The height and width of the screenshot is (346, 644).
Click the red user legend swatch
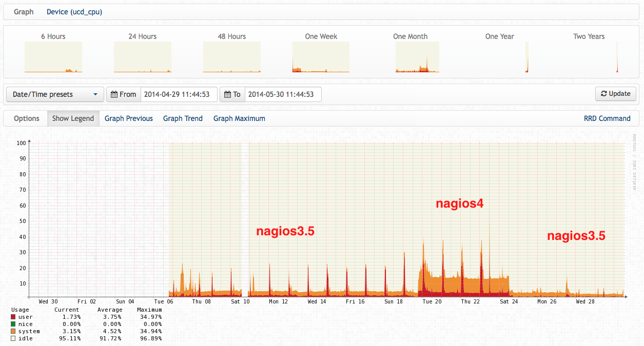point(13,317)
